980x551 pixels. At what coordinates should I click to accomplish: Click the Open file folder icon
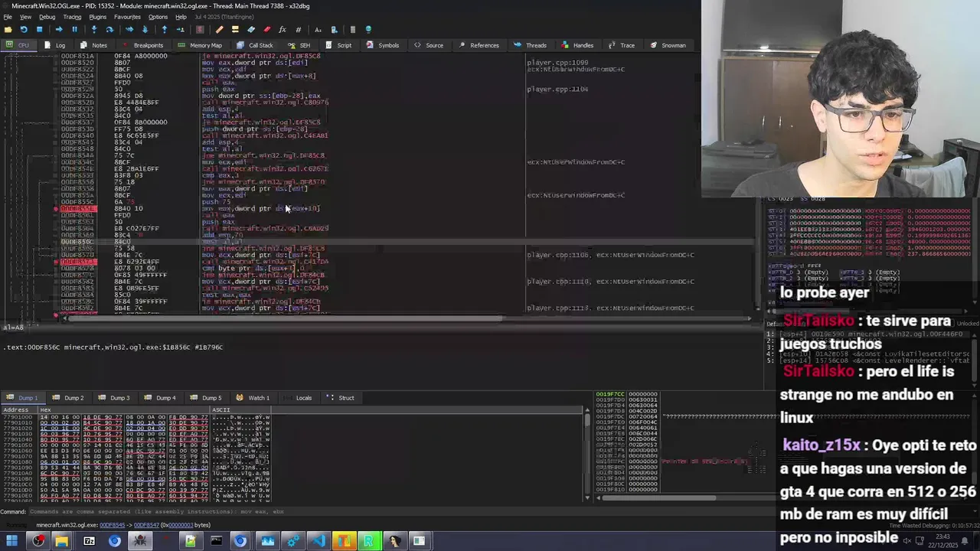(8, 29)
